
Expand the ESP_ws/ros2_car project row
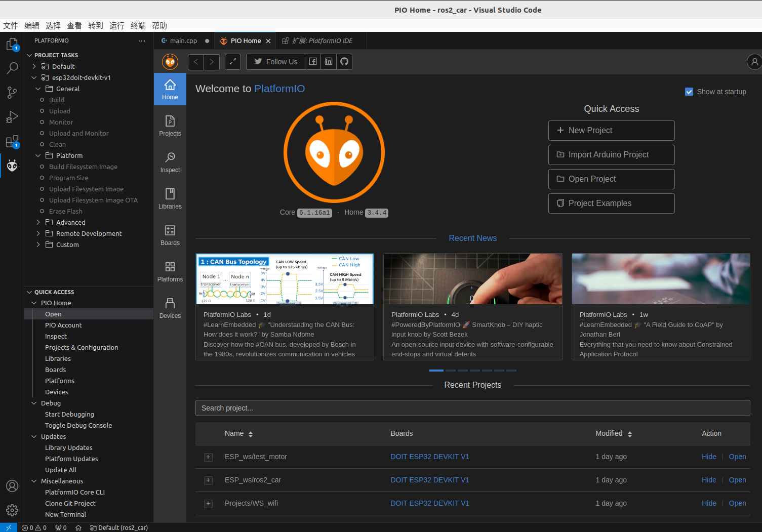coord(208,480)
